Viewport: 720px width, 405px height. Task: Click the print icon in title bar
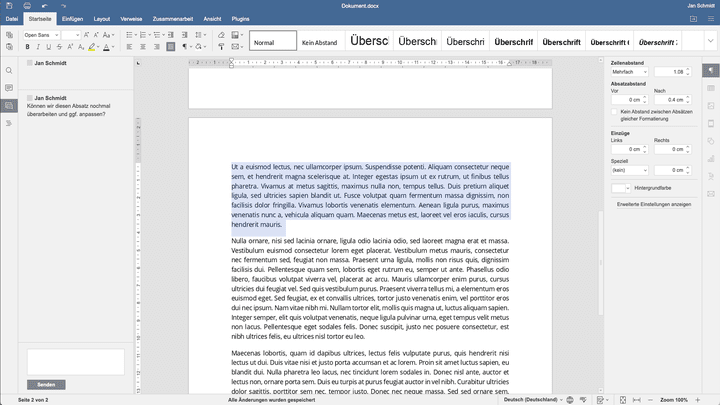tap(28, 6)
